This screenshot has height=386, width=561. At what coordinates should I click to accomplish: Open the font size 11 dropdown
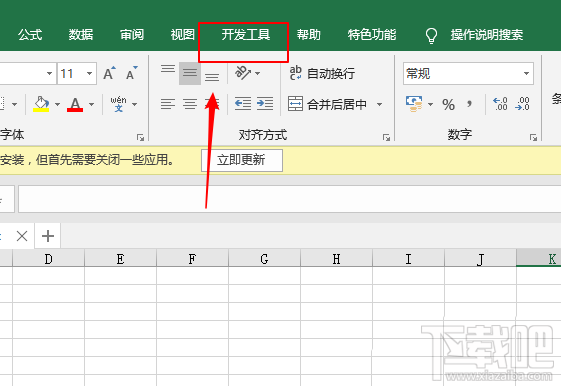tap(89, 74)
